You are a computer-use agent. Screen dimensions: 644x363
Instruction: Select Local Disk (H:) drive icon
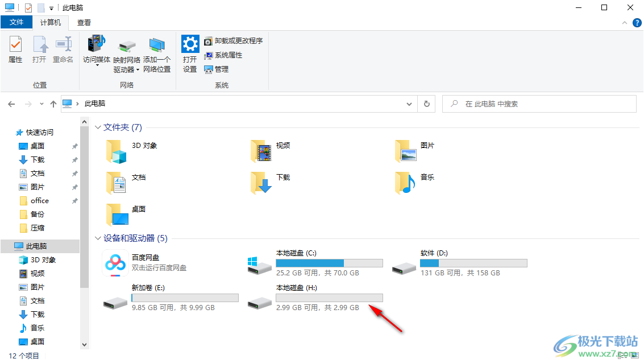pyautogui.click(x=260, y=303)
